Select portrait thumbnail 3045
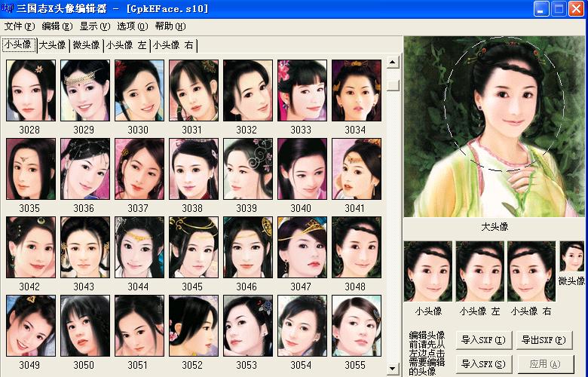 [x=194, y=247]
